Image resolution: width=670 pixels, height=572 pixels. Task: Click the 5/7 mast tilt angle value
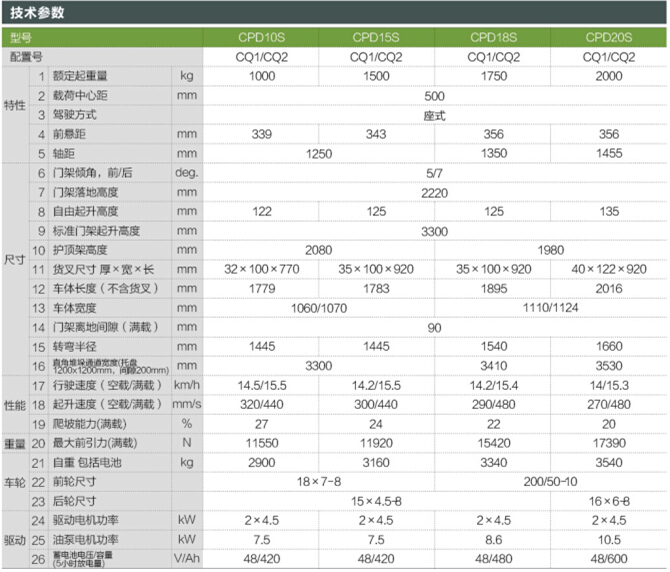point(434,172)
